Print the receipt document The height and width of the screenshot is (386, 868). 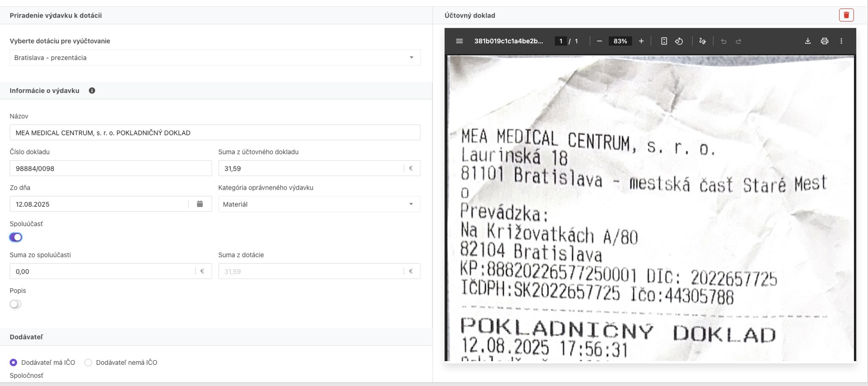coord(825,41)
